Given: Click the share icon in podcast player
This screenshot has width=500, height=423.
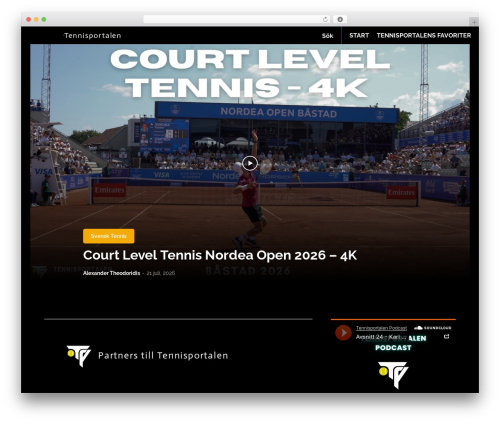Looking at the screenshot, I should coord(447,336).
